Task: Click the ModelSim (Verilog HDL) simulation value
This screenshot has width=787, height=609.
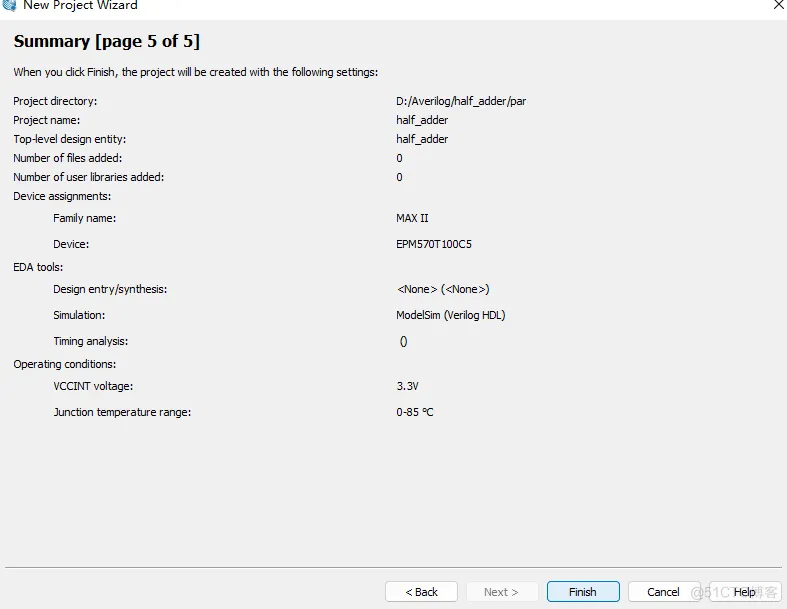Action: click(450, 315)
